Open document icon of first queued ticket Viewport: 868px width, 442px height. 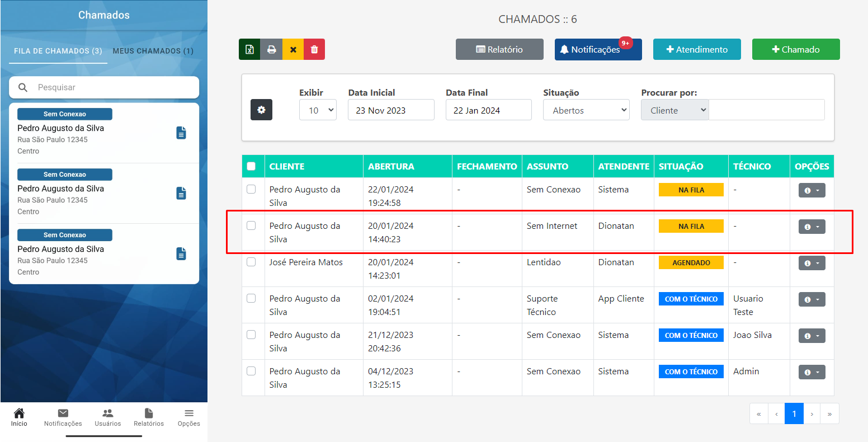(x=181, y=133)
